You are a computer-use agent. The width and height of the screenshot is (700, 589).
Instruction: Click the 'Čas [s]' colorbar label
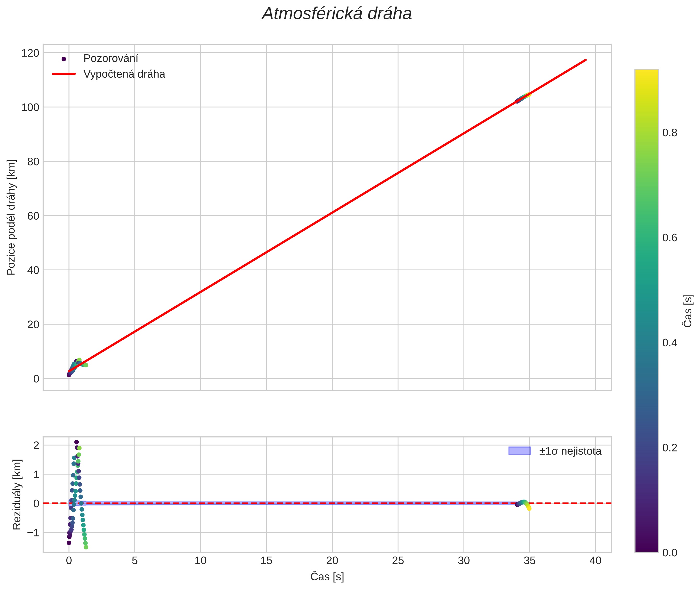click(688, 311)
